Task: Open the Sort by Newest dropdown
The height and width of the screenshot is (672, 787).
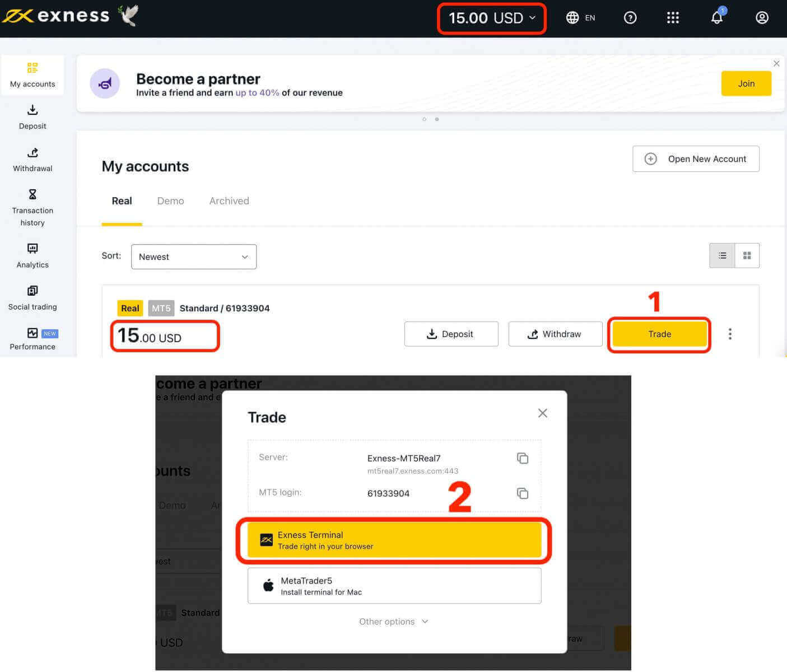Action: pyautogui.click(x=193, y=256)
